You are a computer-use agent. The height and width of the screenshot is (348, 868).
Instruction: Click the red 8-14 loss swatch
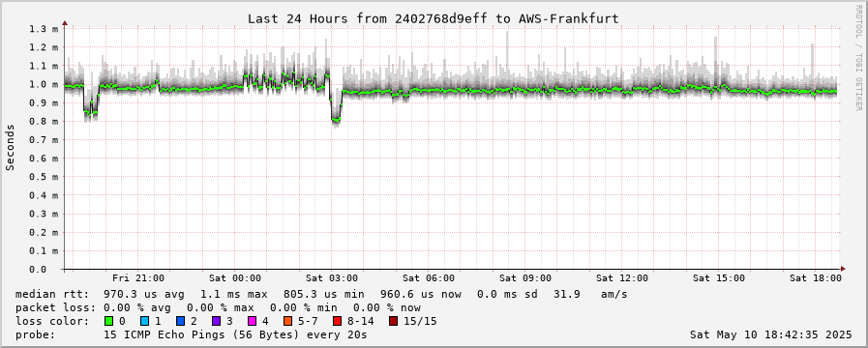pos(337,321)
